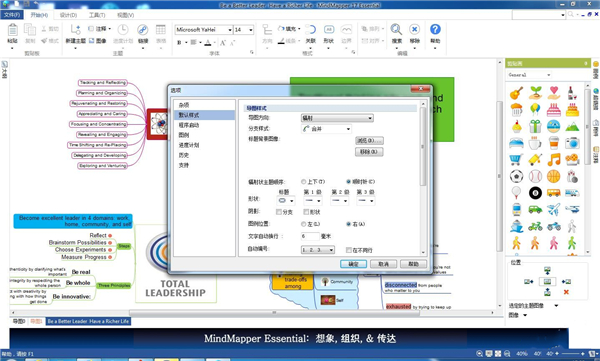Open the level 2 shape dropdown

coord(339,201)
